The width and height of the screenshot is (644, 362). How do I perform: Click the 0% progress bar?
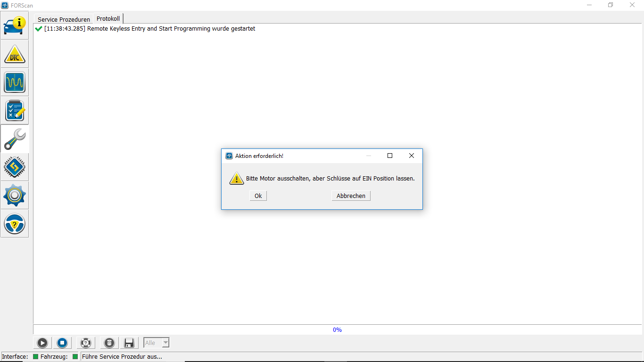click(x=337, y=329)
